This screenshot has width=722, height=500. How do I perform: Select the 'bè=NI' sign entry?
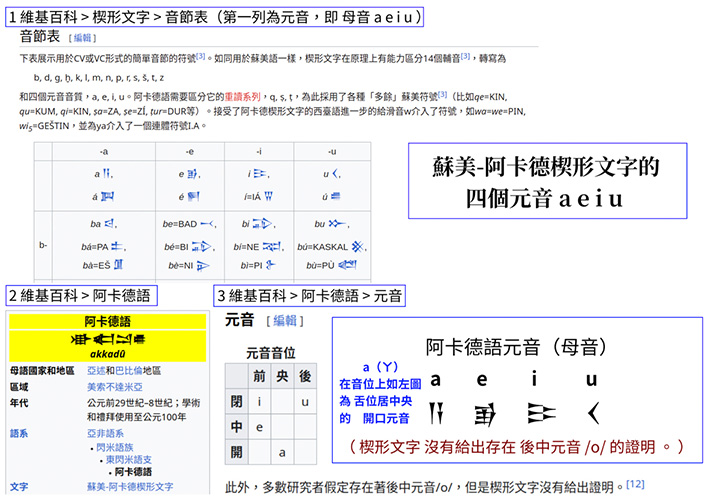(189, 266)
